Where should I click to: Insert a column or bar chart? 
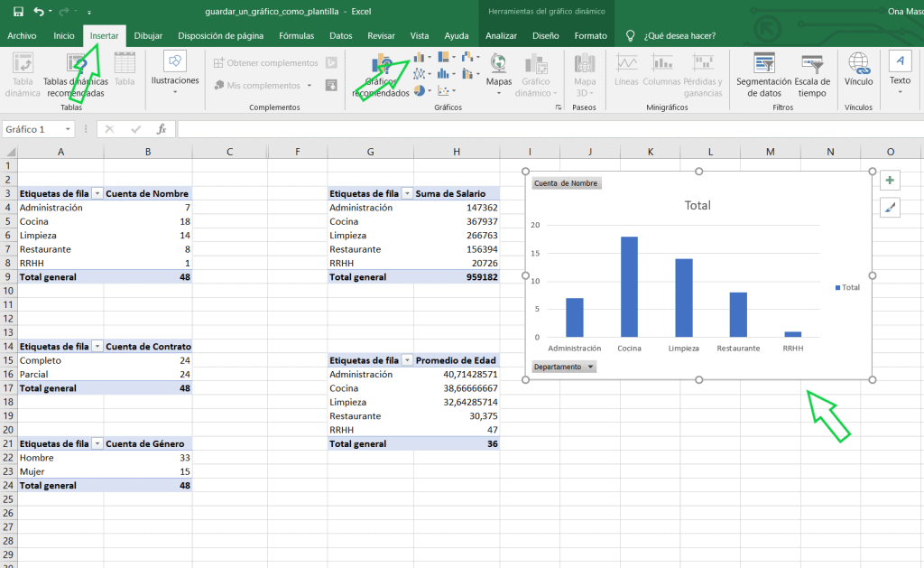click(x=422, y=58)
